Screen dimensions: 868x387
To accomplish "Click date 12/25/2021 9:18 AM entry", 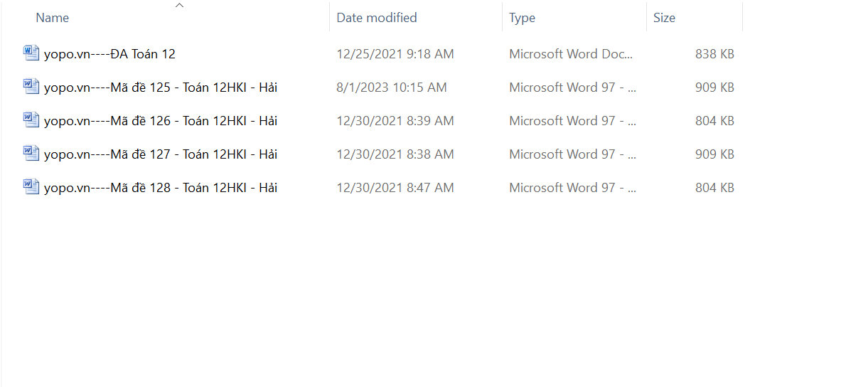I will (x=395, y=54).
